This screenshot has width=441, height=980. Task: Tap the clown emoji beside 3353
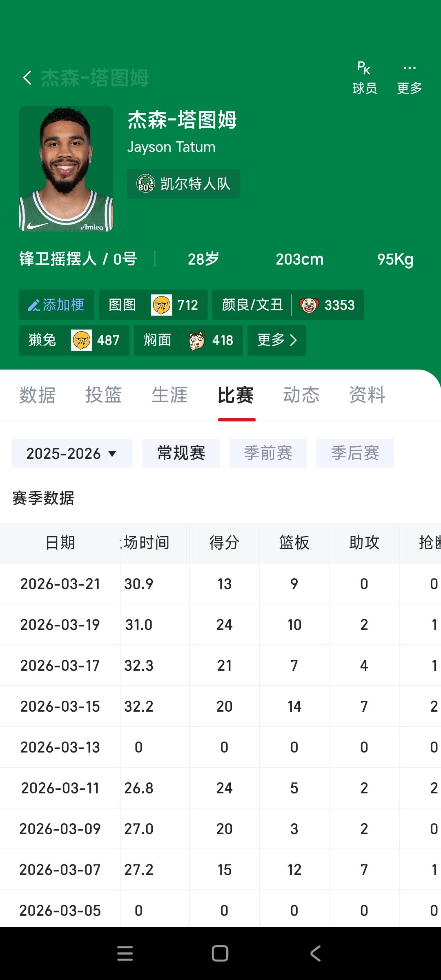[x=309, y=305]
